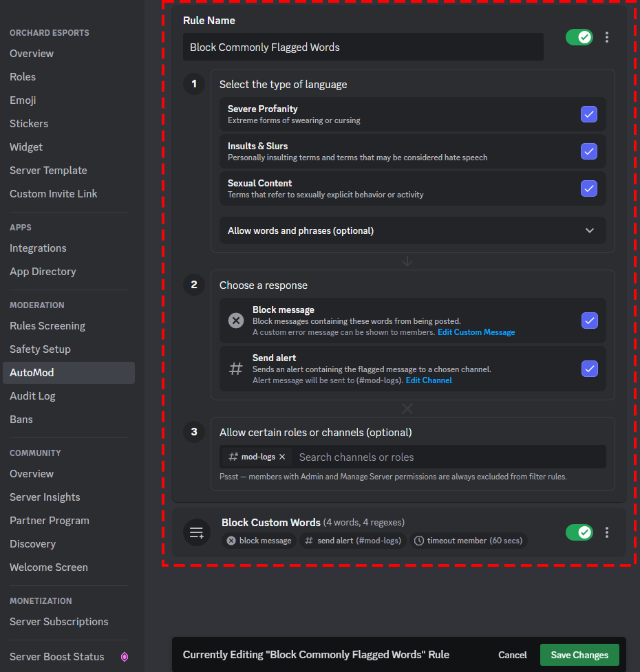Click the Send alert hashtag icon in step 2
The image size is (640, 672).
tap(236, 368)
